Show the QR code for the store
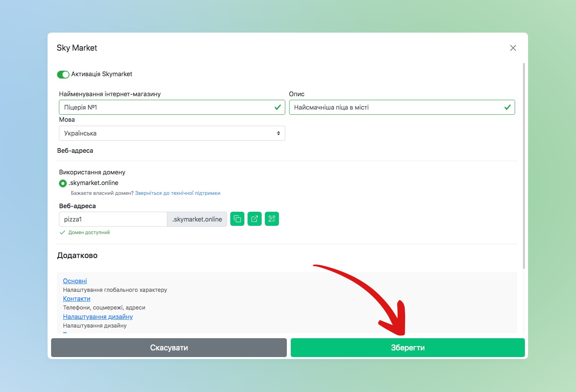Viewport: 576px width, 392px height. pos(272,219)
